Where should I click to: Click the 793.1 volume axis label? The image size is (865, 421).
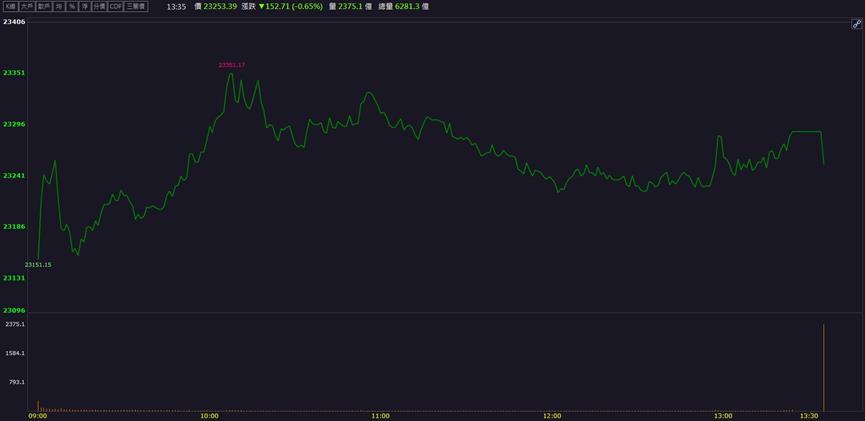click(17, 382)
